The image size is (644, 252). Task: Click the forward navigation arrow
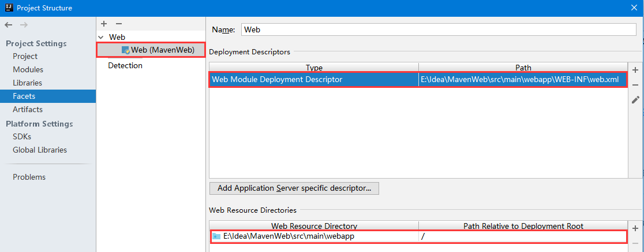[24, 25]
